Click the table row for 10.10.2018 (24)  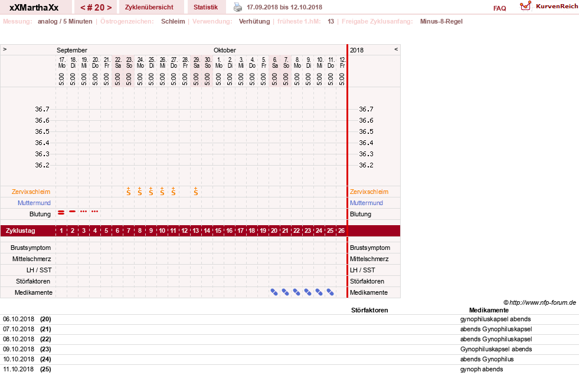pyautogui.click(x=289, y=359)
